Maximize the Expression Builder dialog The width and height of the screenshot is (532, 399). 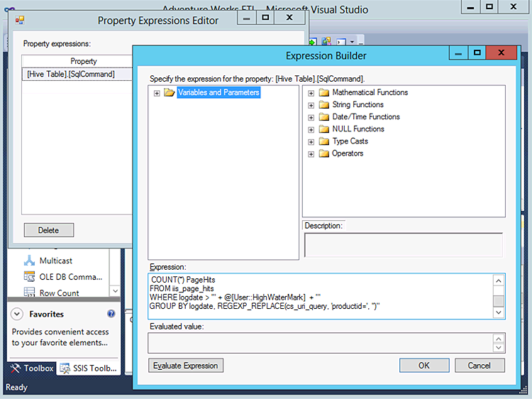[x=477, y=53]
